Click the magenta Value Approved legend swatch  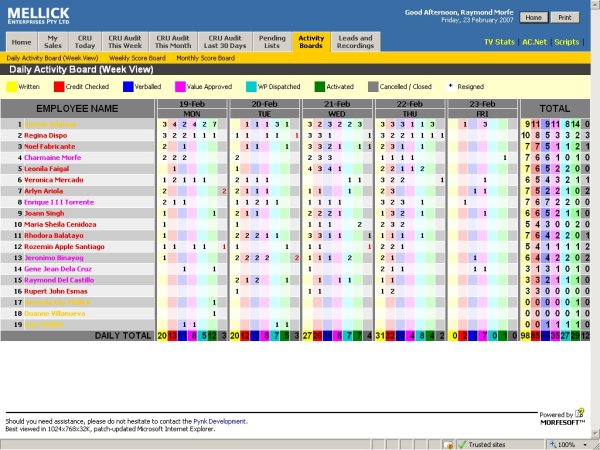pyautogui.click(x=180, y=87)
